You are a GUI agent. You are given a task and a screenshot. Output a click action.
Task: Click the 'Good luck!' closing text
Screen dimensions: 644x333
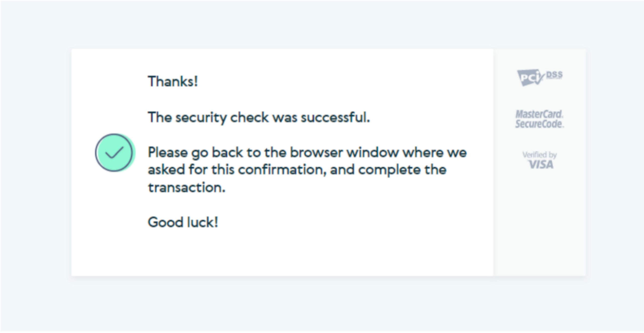[x=183, y=222]
